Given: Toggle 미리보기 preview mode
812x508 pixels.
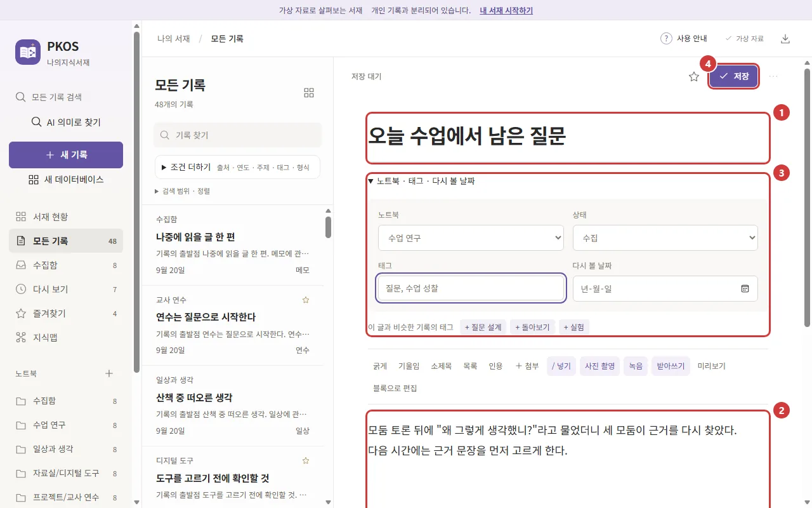Looking at the screenshot, I should point(712,366).
